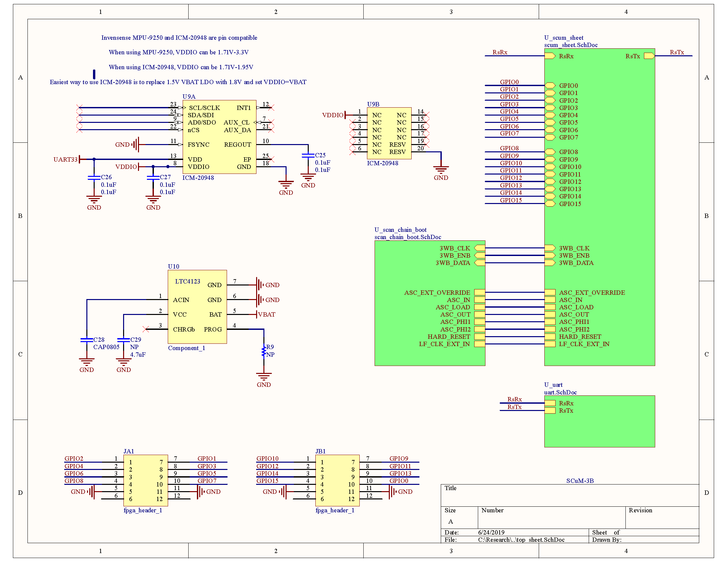Select the JA1 fpga header component
This screenshot has height=563, width=728.
[146, 481]
